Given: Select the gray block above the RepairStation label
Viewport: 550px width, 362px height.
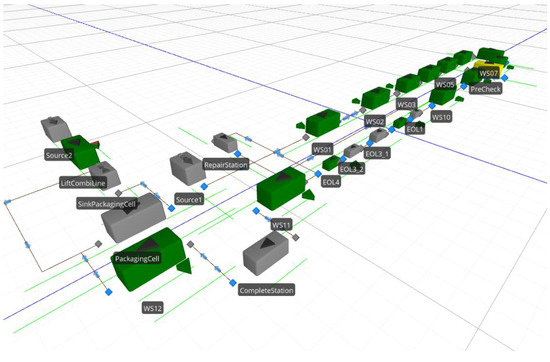Looking at the screenshot, I should (x=225, y=142).
